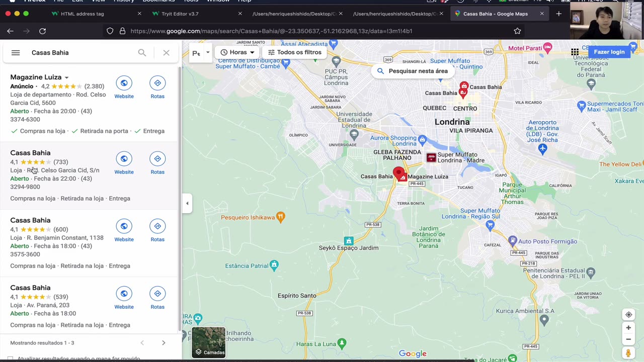644x362 pixels.
Task: Go back in browser
Action: click(10, 31)
